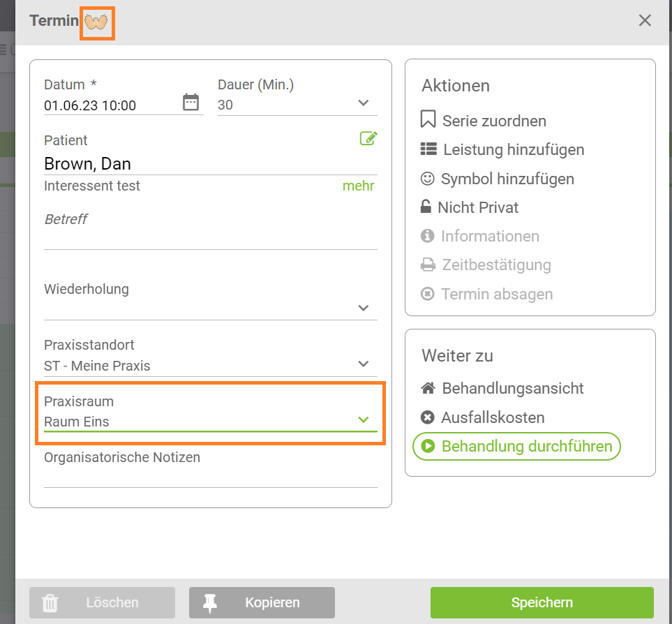
Task: Click the hands symbol next to Termin
Action: tap(96, 22)
